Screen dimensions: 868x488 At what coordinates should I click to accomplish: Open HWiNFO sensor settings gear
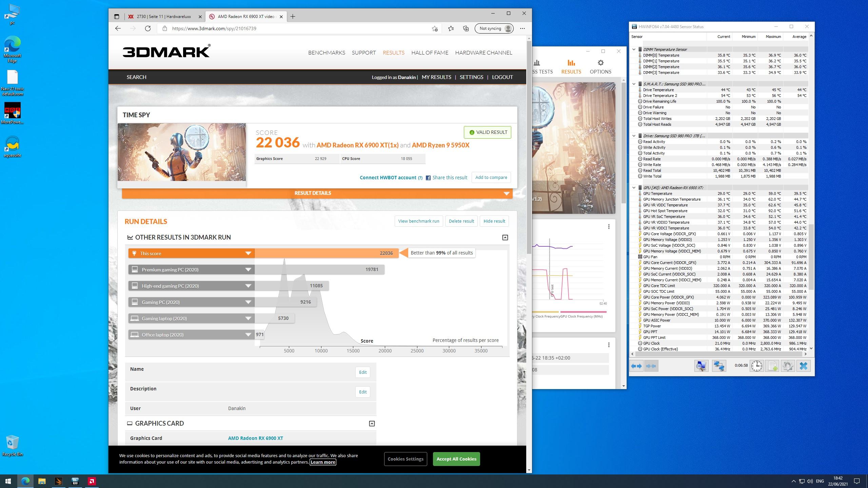coord(788,366)
